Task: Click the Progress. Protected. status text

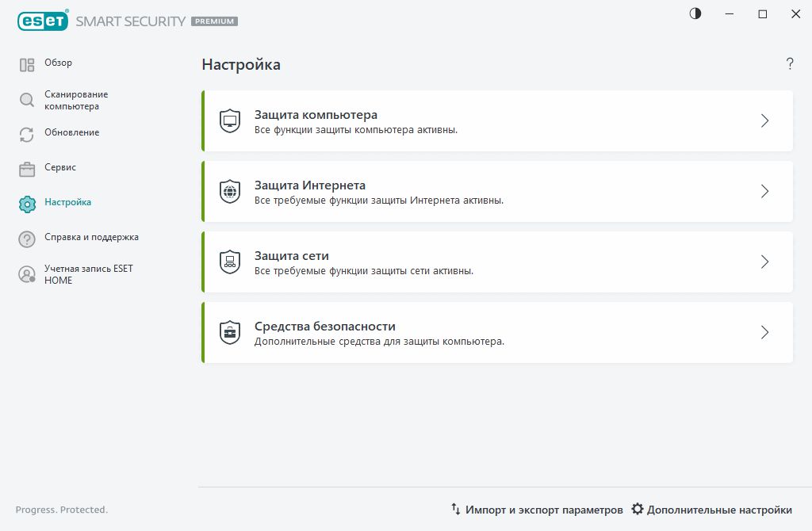Action: 62,510
